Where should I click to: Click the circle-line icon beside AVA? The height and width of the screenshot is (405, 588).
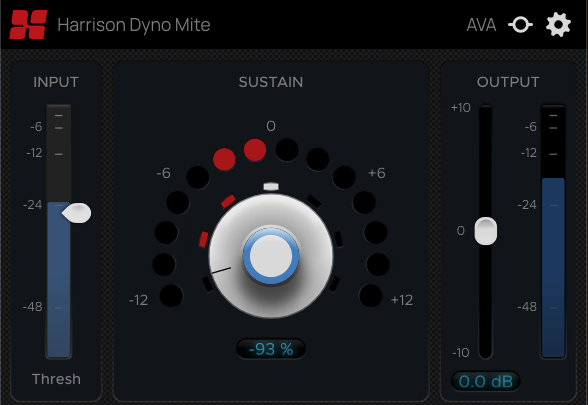(x=520, y=25)
